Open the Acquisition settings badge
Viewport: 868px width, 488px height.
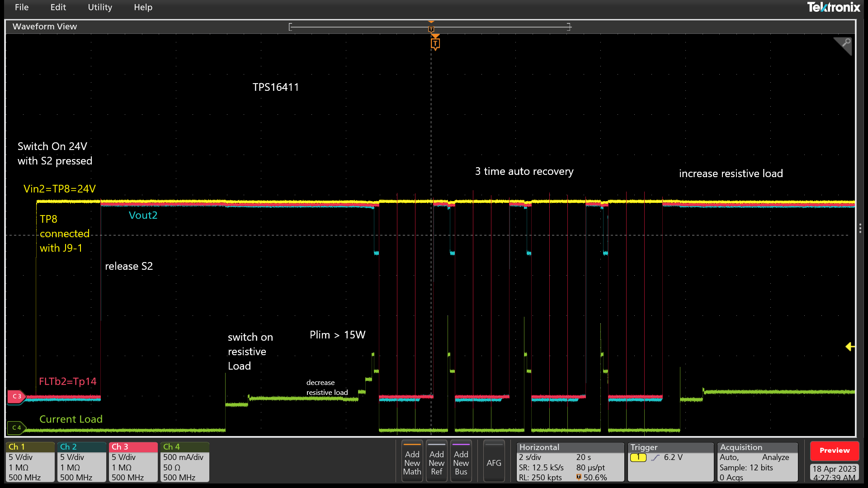point(757,462)
